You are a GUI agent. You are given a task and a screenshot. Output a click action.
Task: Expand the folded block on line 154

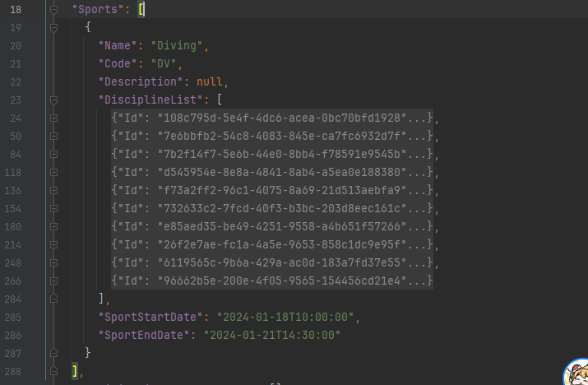click(53, 208)
